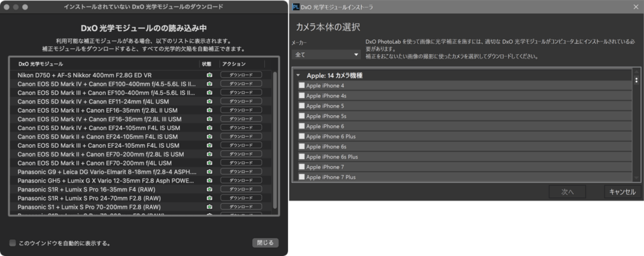
Task: Click the three-dot icon beside the Apple camera list
Action: pyautogui.click(x=636, y=80)
